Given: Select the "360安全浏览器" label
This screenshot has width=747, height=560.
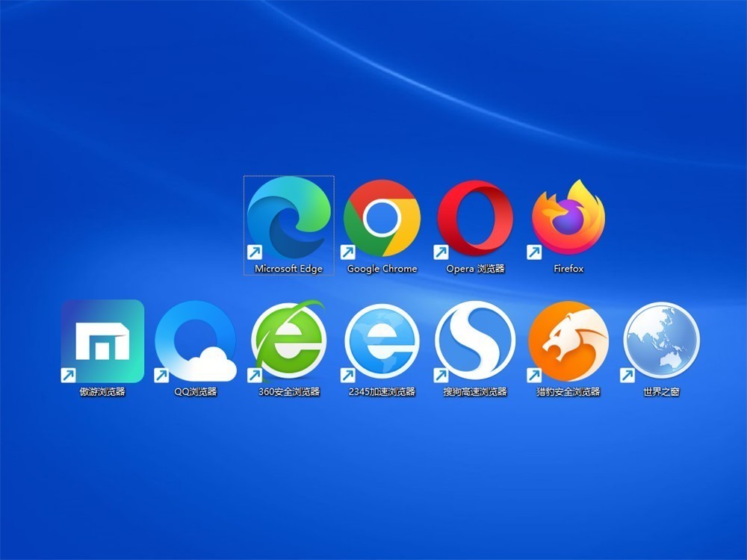Looking at the screenshot, I should pyautogui.click(x=289, y=391).
